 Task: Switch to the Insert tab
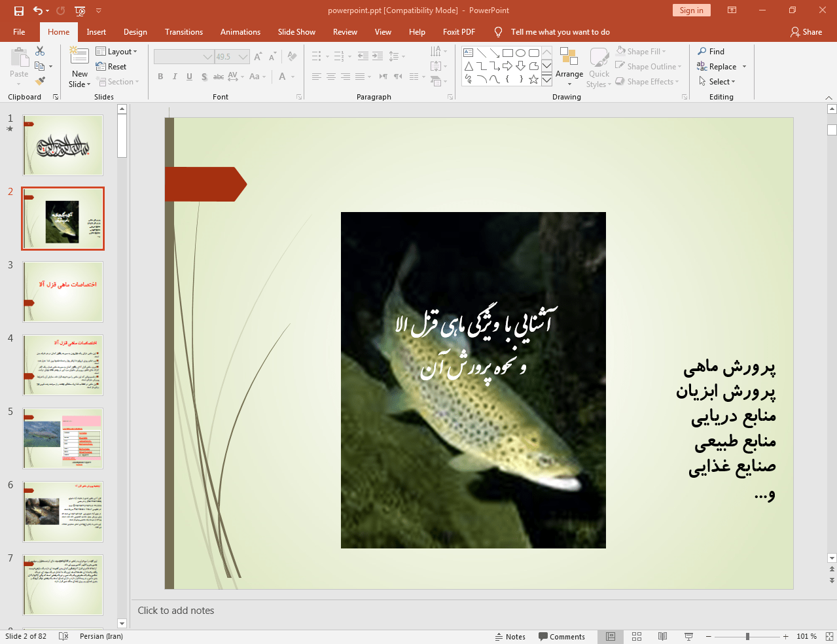(x=96, y=32)
